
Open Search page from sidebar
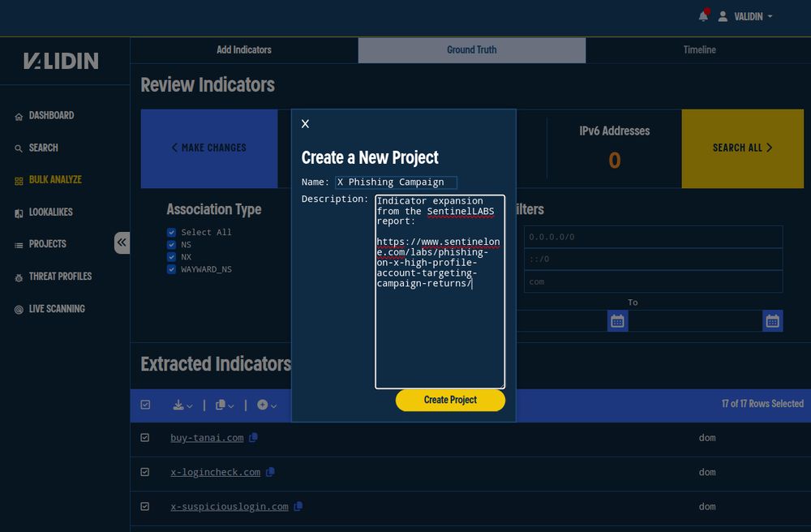click(x=44, y=148)
